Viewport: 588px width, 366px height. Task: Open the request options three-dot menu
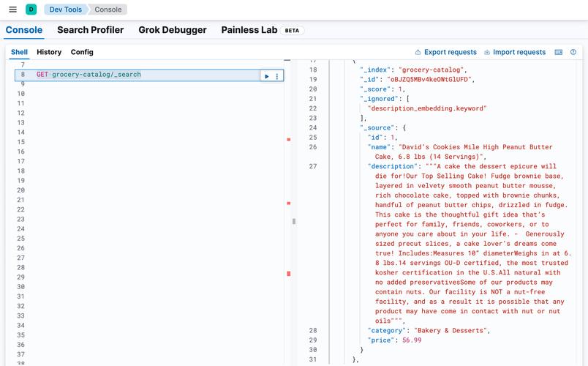(x=277, y=76)
